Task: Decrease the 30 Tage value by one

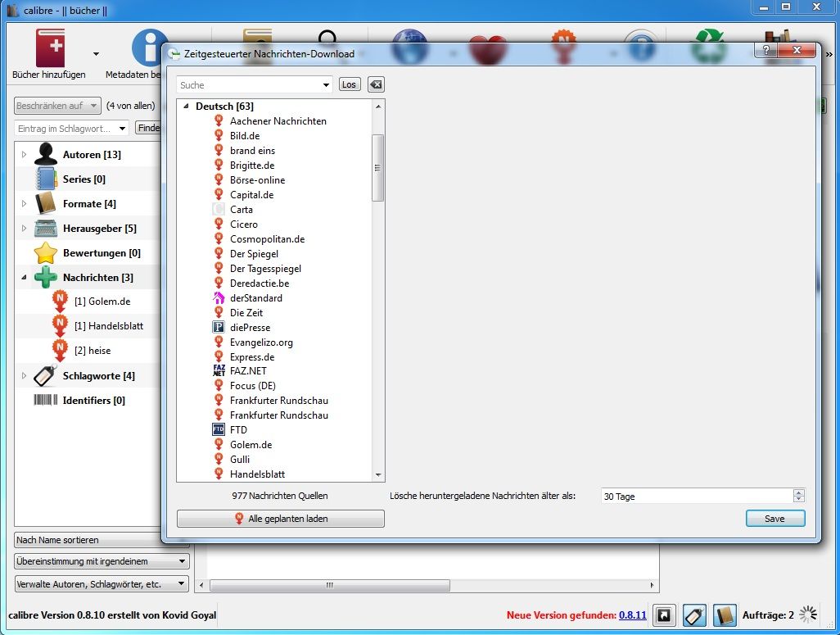Action: tap(799, 500)
